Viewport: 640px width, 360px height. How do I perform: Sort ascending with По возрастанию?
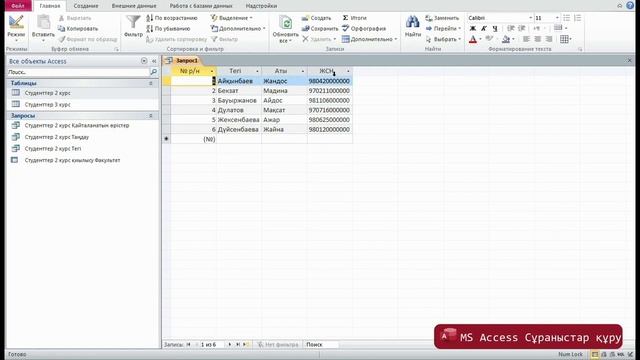172,18
